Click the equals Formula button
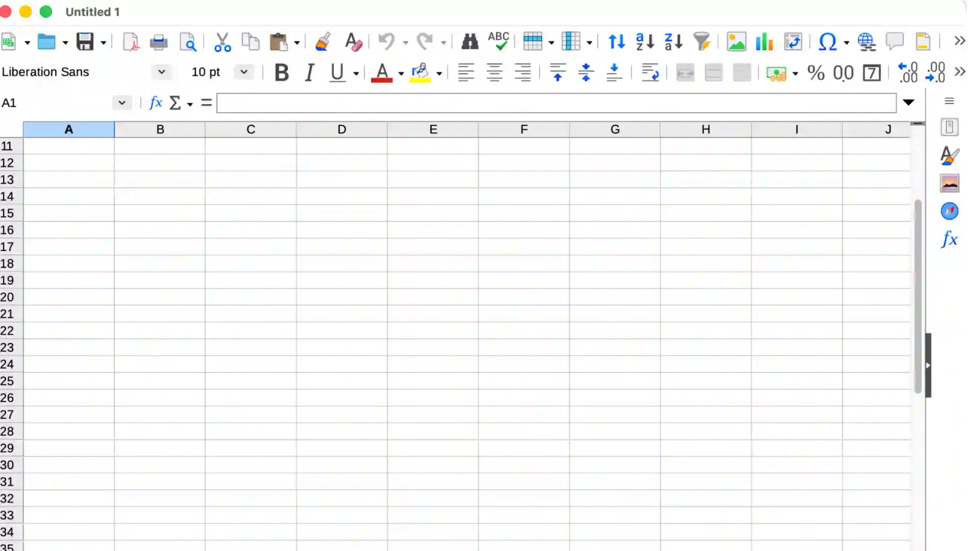980x551 pixels. point(206,103)
